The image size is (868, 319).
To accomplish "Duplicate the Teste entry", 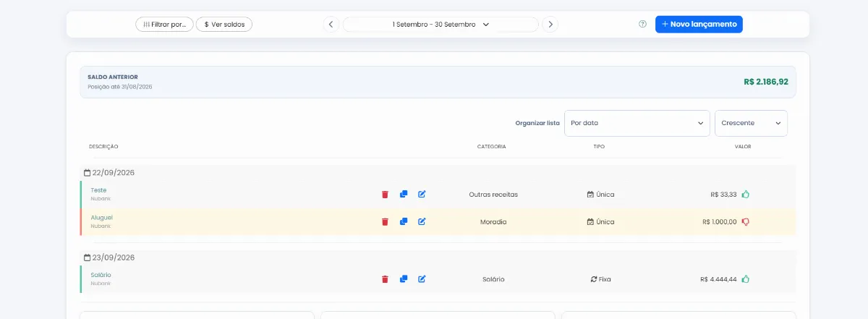I will (404, 194).
